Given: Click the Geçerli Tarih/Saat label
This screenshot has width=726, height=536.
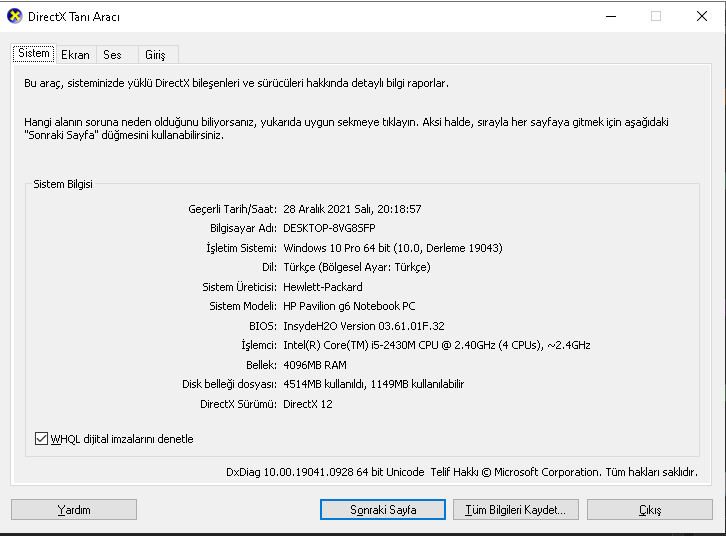Looking at the screenshot, I should click(232, 209).
